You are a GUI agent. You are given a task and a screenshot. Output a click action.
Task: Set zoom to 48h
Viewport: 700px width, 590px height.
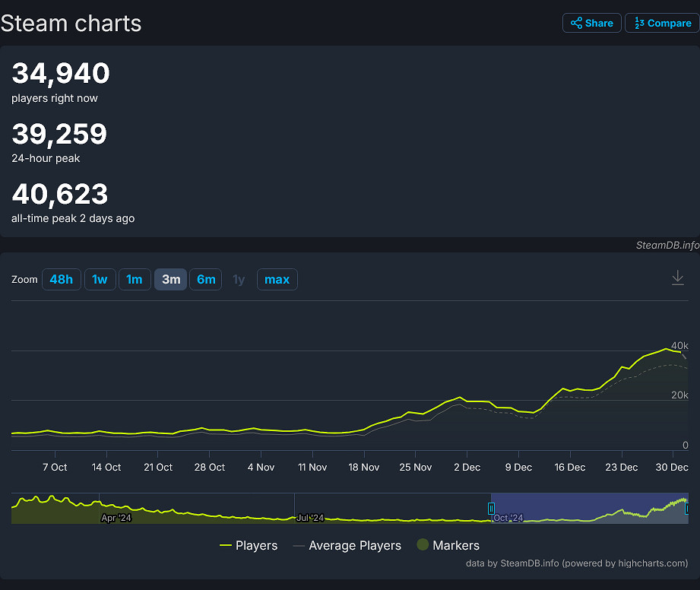click(x=61, y=279)
